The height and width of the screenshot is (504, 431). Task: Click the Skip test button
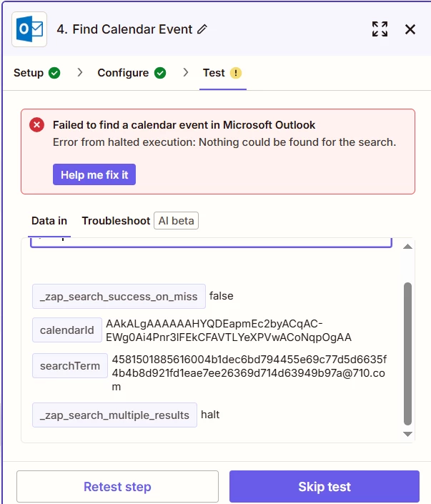(x=325, y=487)
